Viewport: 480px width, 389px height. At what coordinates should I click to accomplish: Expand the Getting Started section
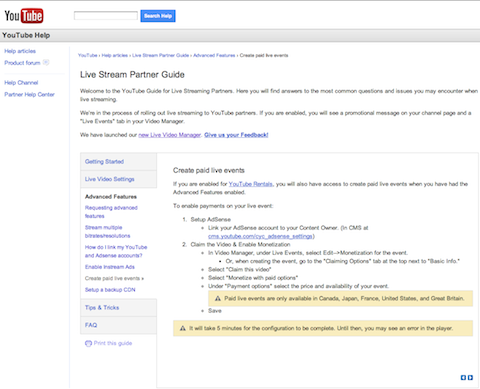[118, 162]
